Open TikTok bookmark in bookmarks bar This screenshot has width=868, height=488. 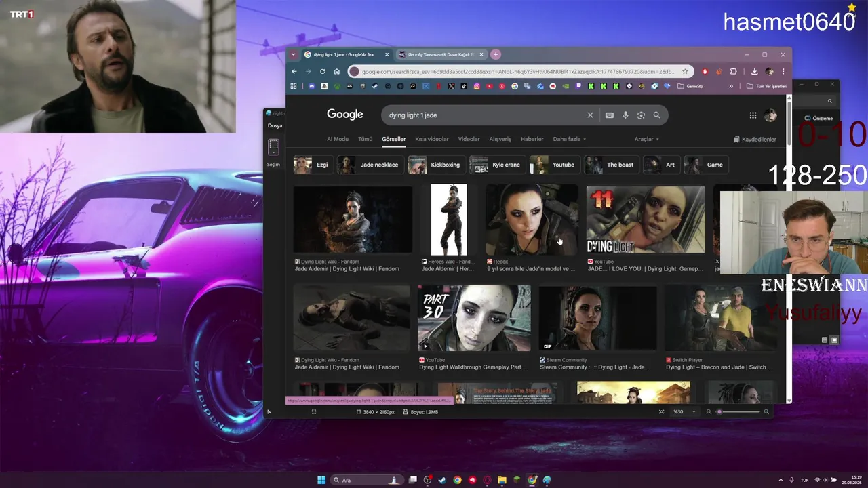pos(464,86)
